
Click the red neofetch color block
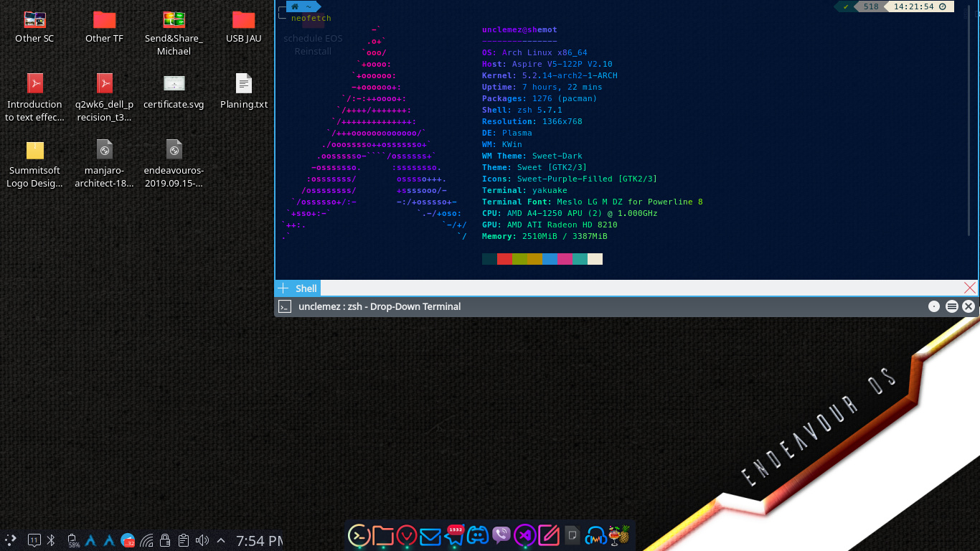(504, 259)
